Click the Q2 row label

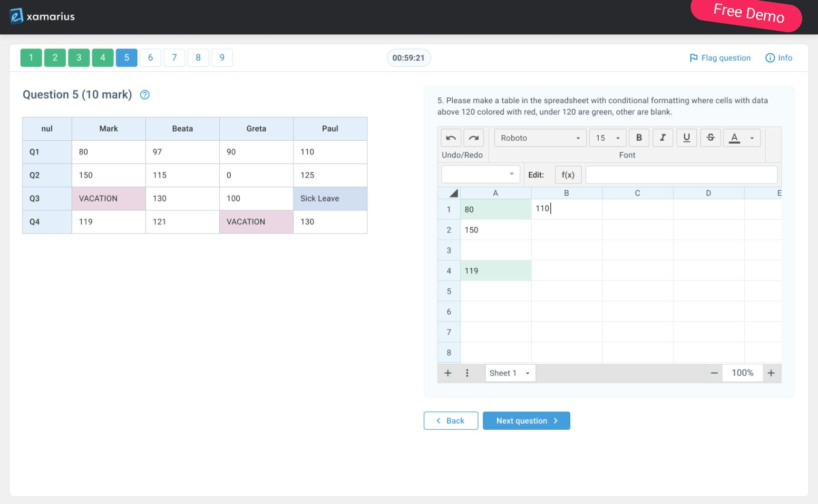pos(47,175)
